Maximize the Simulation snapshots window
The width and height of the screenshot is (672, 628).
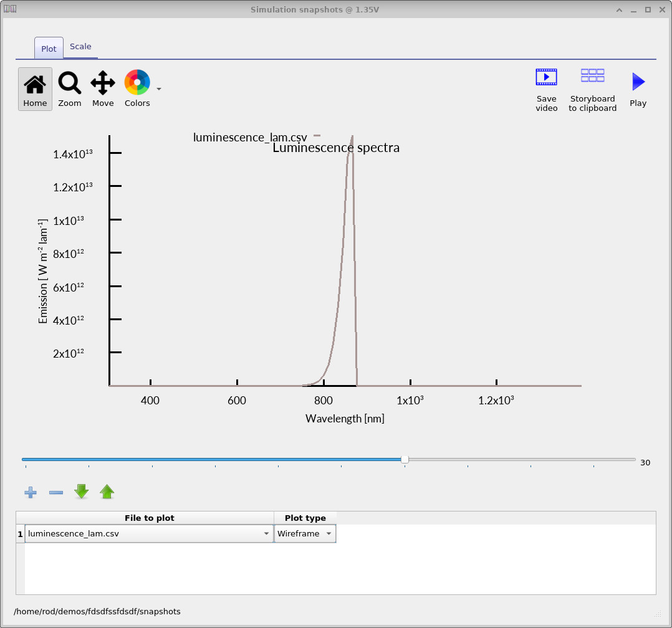tap(648, 10)
